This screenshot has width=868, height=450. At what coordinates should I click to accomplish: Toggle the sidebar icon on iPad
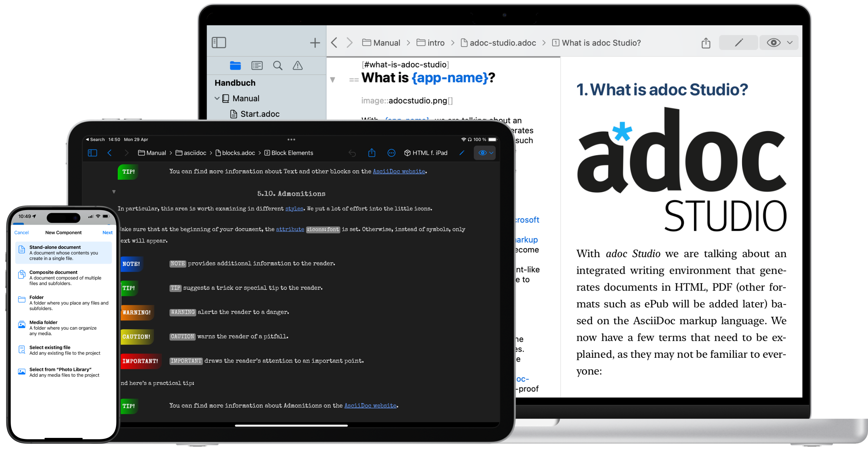point(92,153)
